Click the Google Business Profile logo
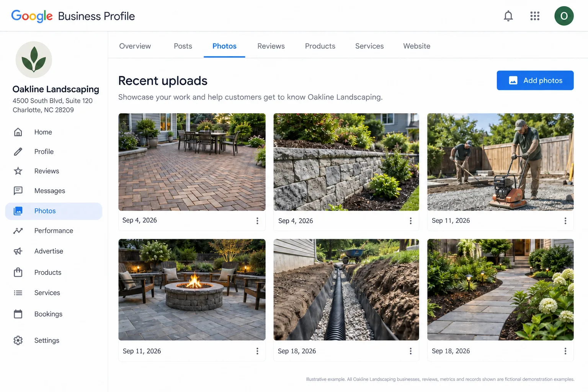588x392 pixels. point(73,16)
